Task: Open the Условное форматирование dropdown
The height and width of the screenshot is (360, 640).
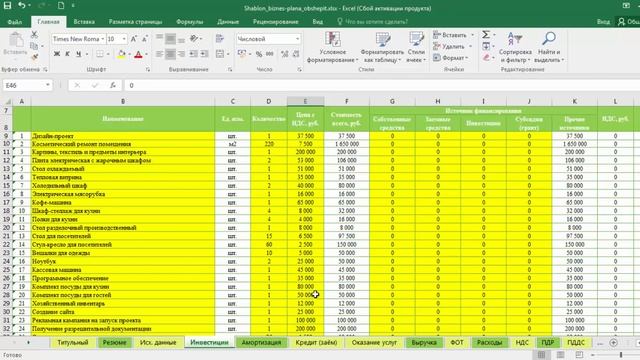Action: tap(332, 47)
